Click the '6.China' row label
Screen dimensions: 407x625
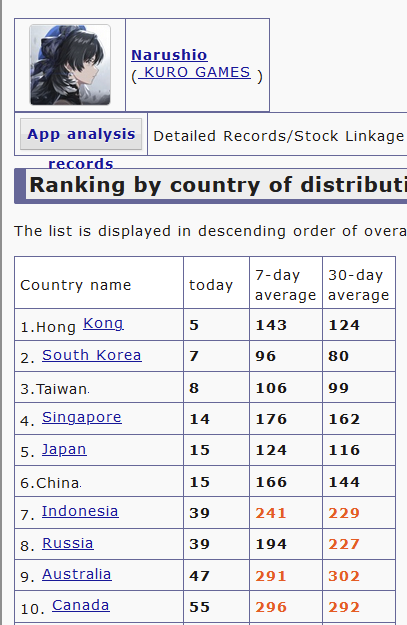pos(50,483)
